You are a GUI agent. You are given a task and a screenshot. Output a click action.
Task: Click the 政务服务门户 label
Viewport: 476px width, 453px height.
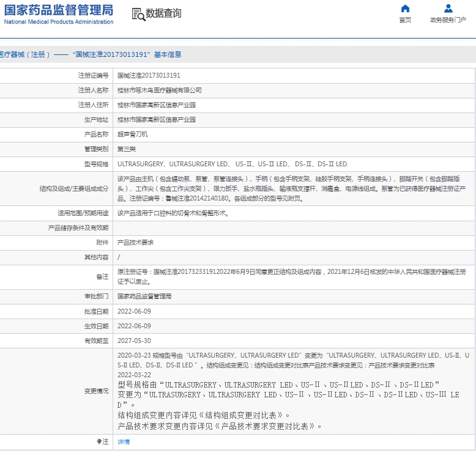448,20
